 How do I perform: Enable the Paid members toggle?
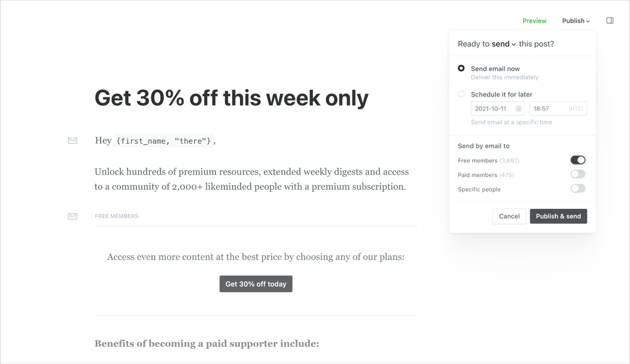pos(577,174)
